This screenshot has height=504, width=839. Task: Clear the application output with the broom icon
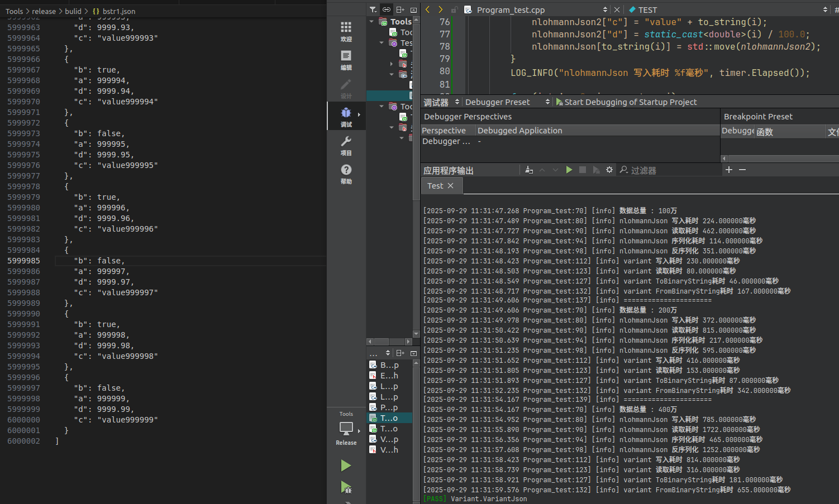(x=528, y=170)
